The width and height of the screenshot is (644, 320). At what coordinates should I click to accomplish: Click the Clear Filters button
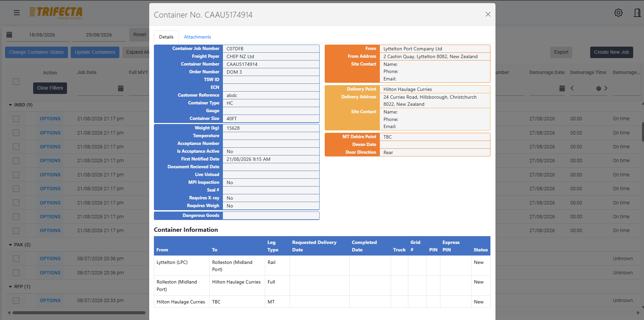point(50,88)
